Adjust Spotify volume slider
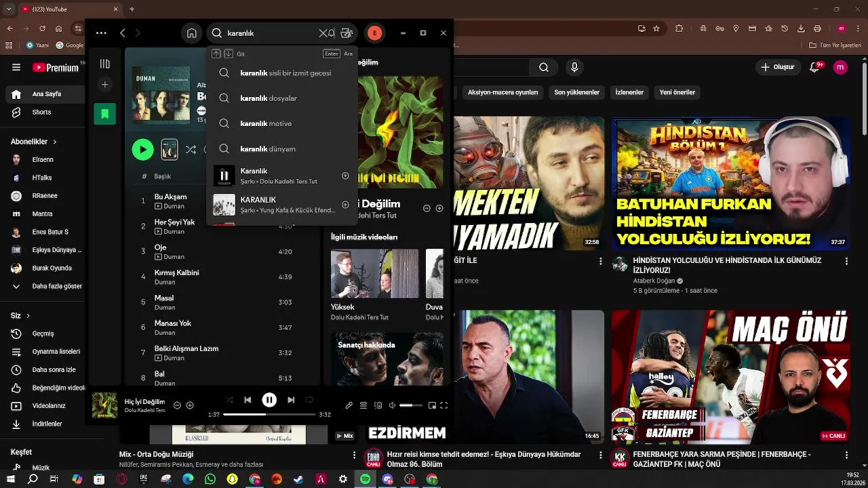 tap(410, 405)
